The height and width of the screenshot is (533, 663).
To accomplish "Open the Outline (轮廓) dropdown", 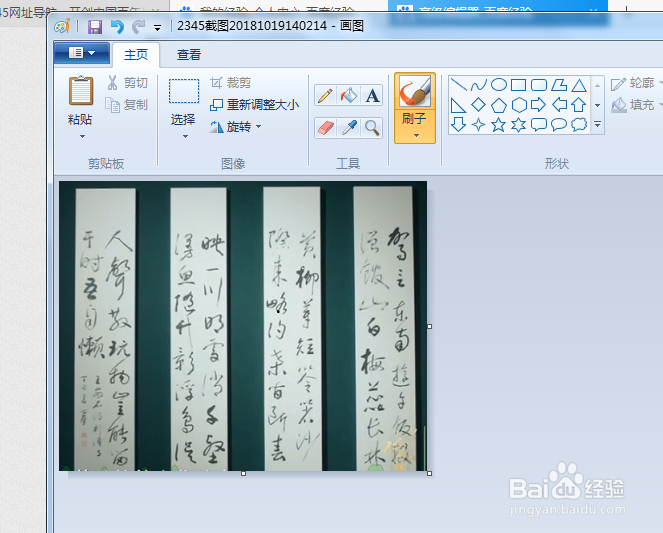I will (636, 83).
